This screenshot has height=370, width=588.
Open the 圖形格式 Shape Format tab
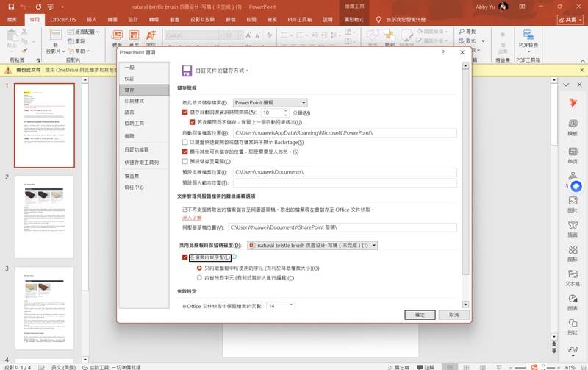[354, 20]
